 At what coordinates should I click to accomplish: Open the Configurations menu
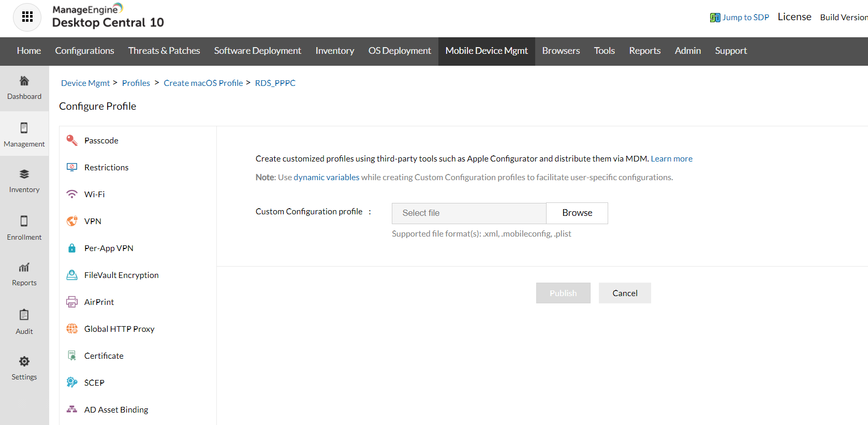[x=85, y=51]
